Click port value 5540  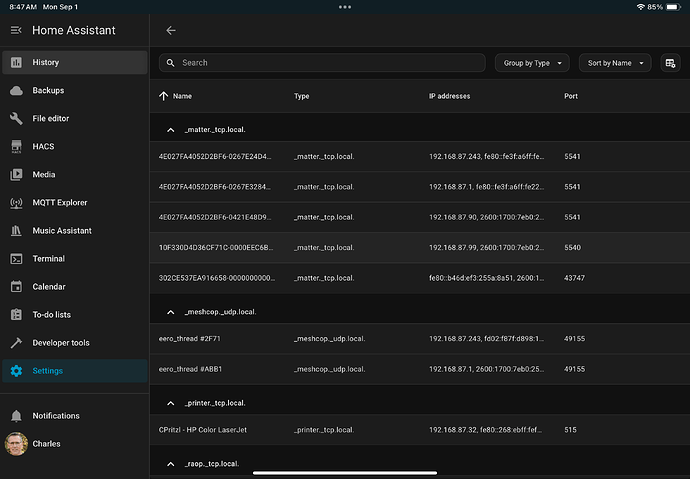(x=572, y=248)
